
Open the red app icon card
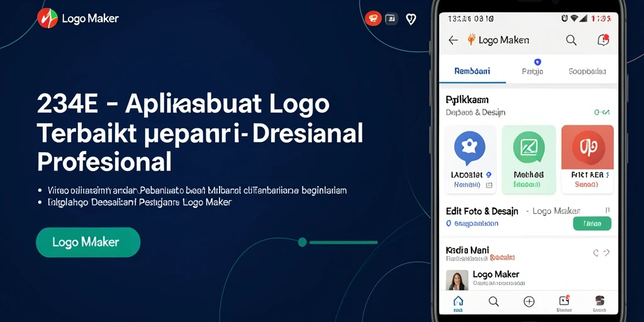coord(587,159)
